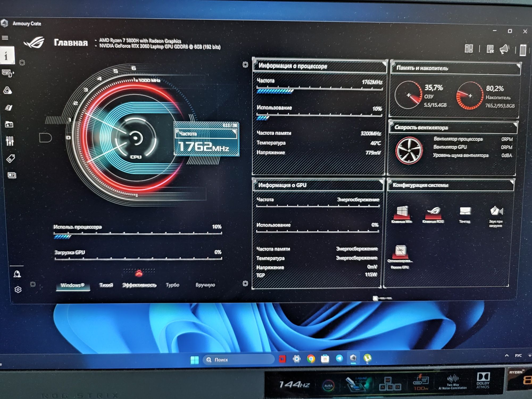
Task: Open Scenario Profiles sliders icon
Action: tap(10, 141)
